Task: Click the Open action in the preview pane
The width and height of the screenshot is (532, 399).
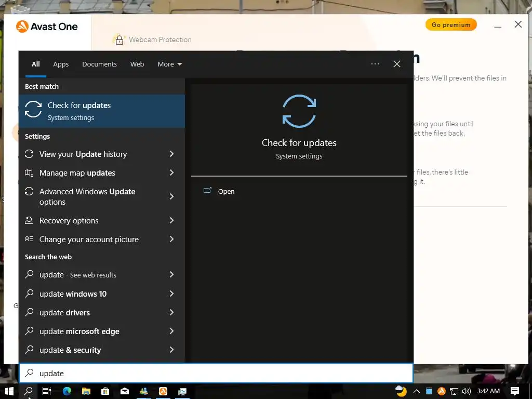Action: [x=226, y=191]
